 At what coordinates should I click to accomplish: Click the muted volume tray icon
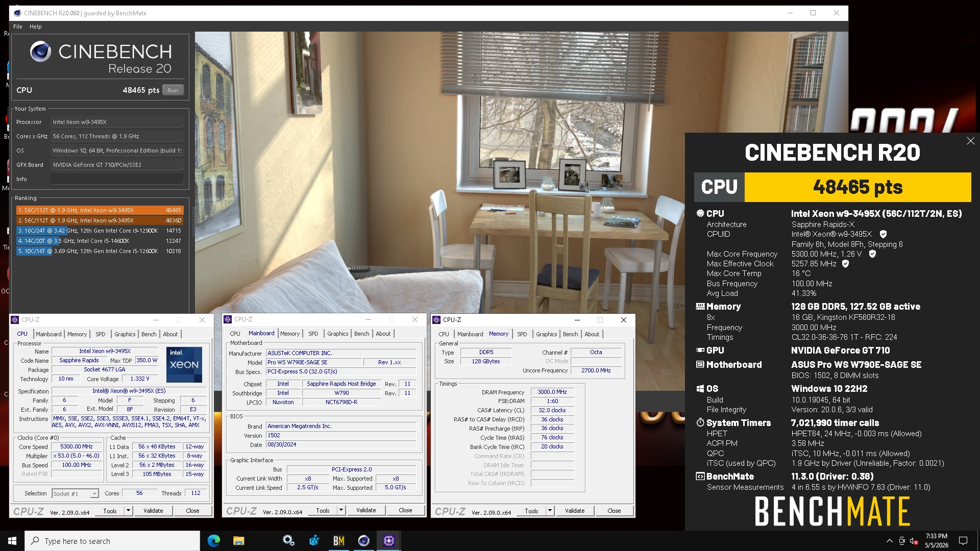pos(914,541)
